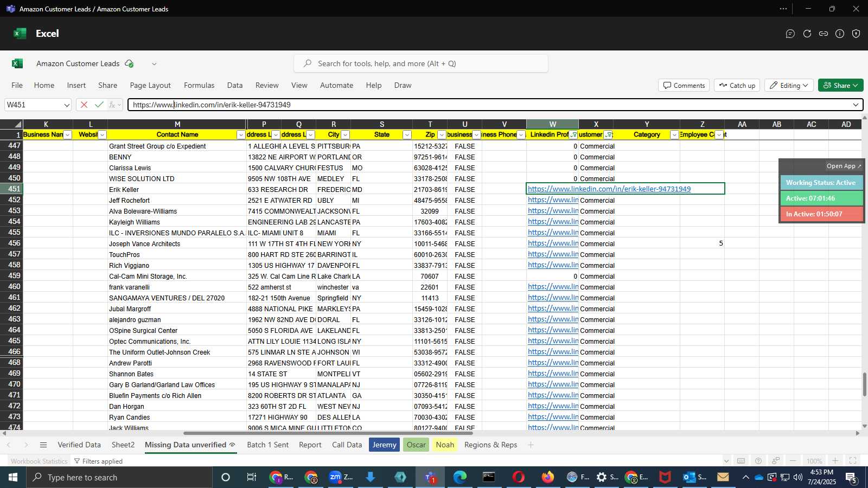The image size is (868, 488).
Task: Open the all sheets list icon
Action: tap(43, 445)
